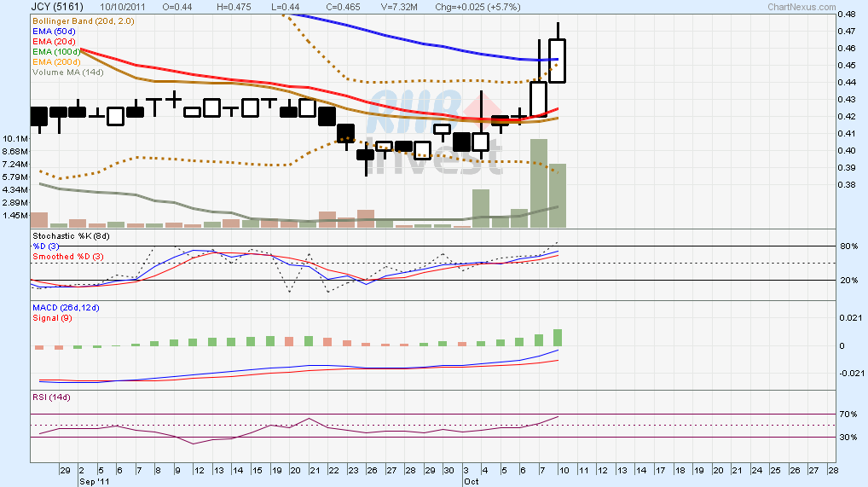Click the Stochastic %K (8d) panel label
Image resolution: width=868 pixels, height=487 pixels.
71,235
